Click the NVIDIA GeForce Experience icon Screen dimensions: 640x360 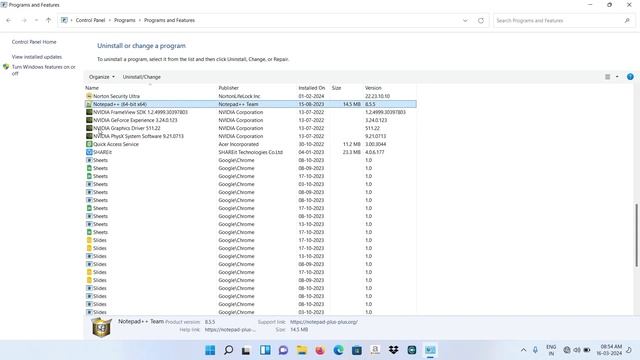89,120
